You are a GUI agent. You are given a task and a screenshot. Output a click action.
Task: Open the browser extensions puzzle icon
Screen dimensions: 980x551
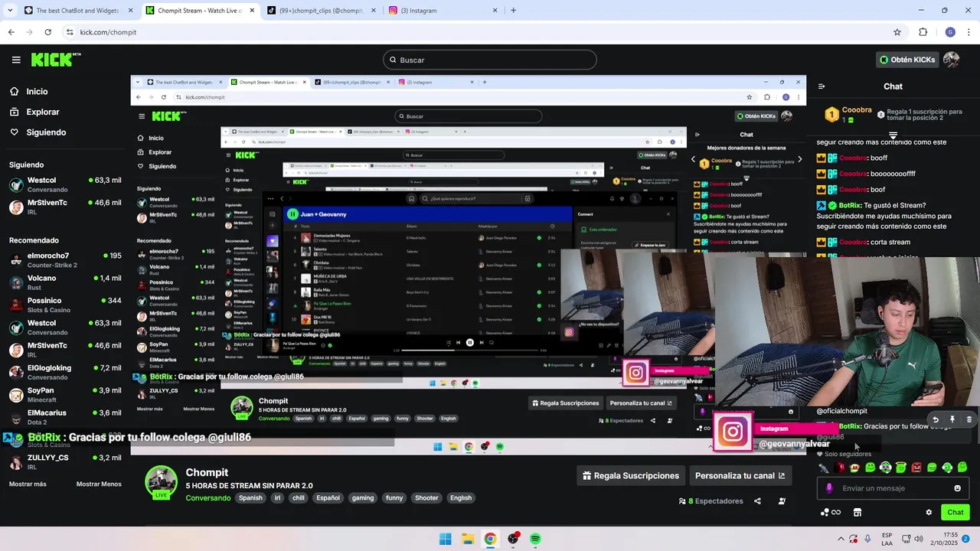[x=923, y=32]
